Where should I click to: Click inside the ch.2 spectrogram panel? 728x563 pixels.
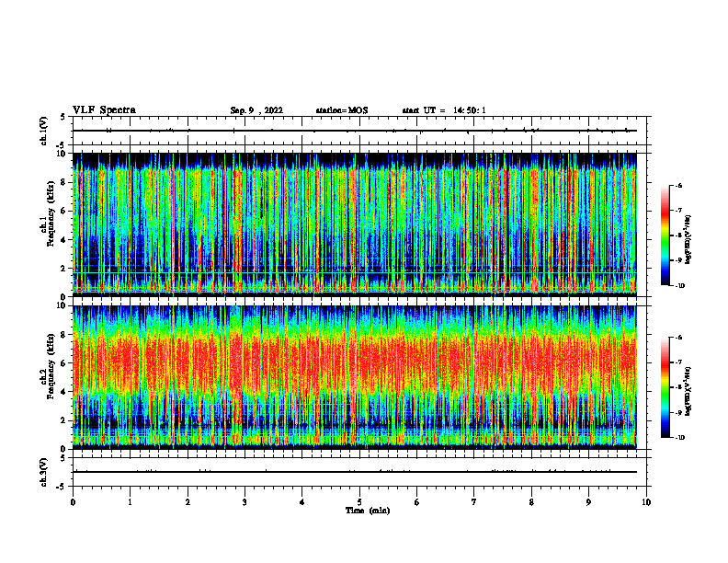355,377
